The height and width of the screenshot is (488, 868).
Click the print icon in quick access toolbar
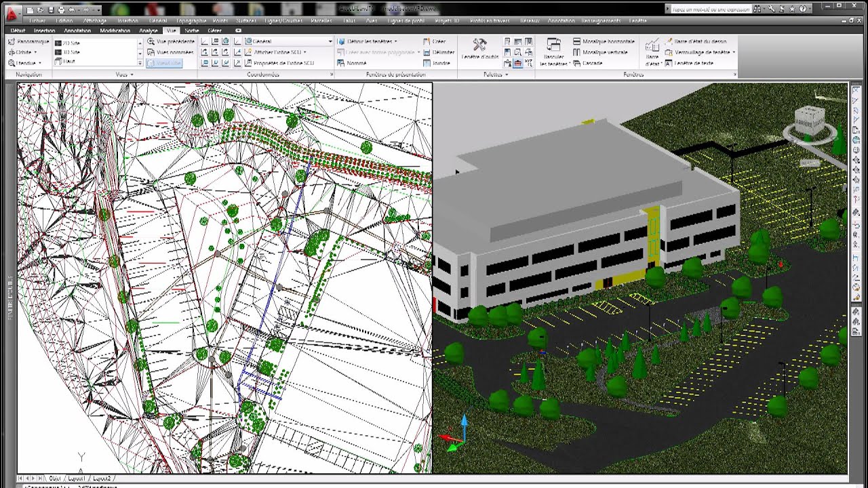click(61, 10)
